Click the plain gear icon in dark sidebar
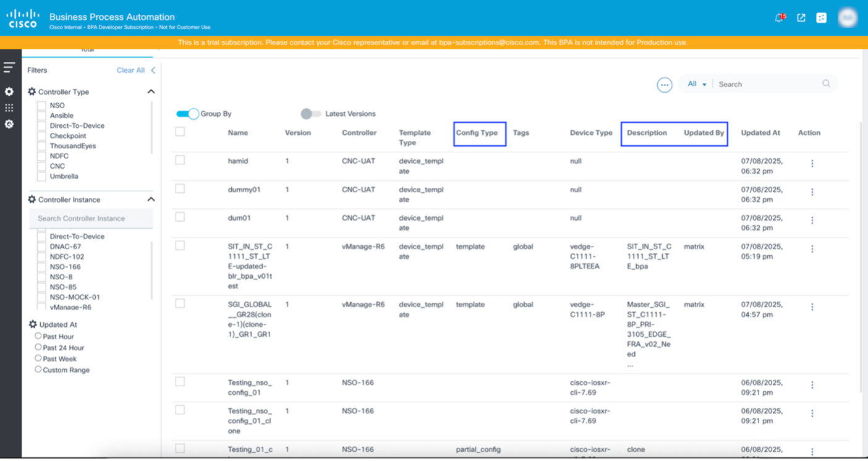Screen dimensions: 868x461 coord(9,91)
